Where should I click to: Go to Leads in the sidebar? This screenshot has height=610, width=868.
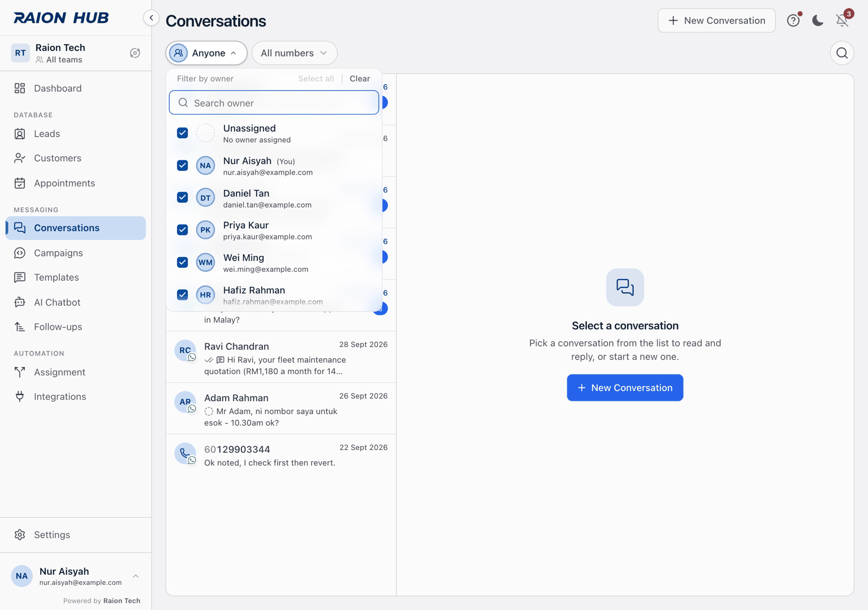coord(76,134)
